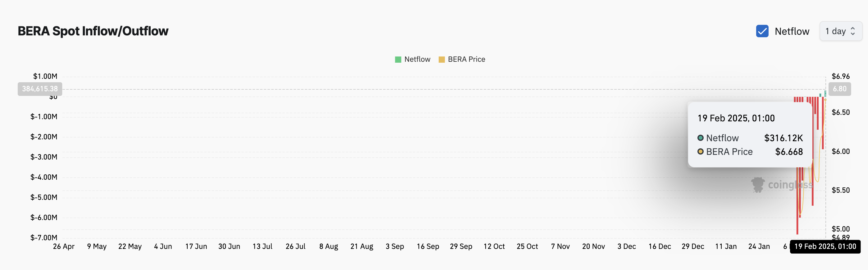This screenshot has height=270, width=868.
Task: Click the coinglass watermark logo icon
Action: click(x=758, y=185)
